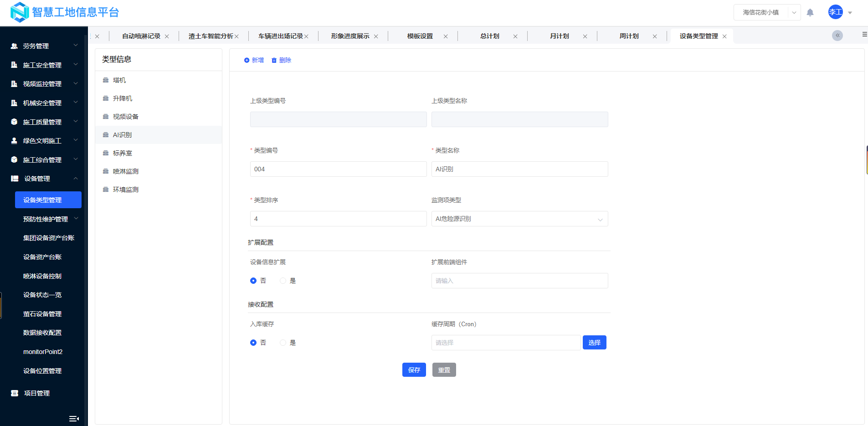Switch to the 月计划 tab
The height and width of the screenshot is (426, 868).
click(x=560, y=36)
